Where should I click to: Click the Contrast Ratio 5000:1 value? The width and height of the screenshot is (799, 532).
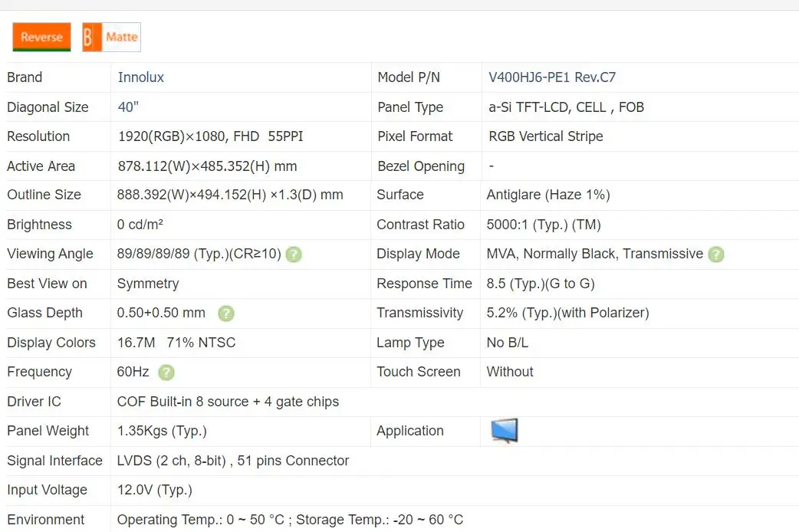pyautogui.click(x=544, y=225)
